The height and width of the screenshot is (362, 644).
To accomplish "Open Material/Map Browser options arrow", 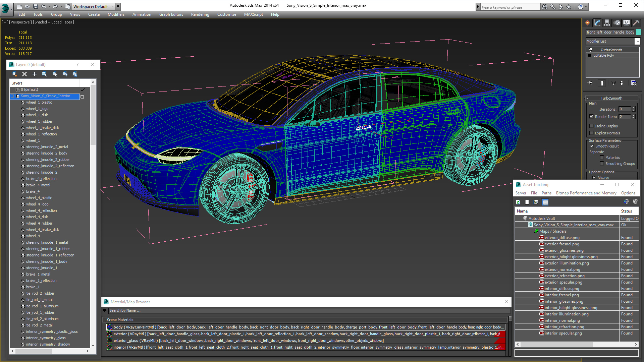I will click(x=104, y=311).
